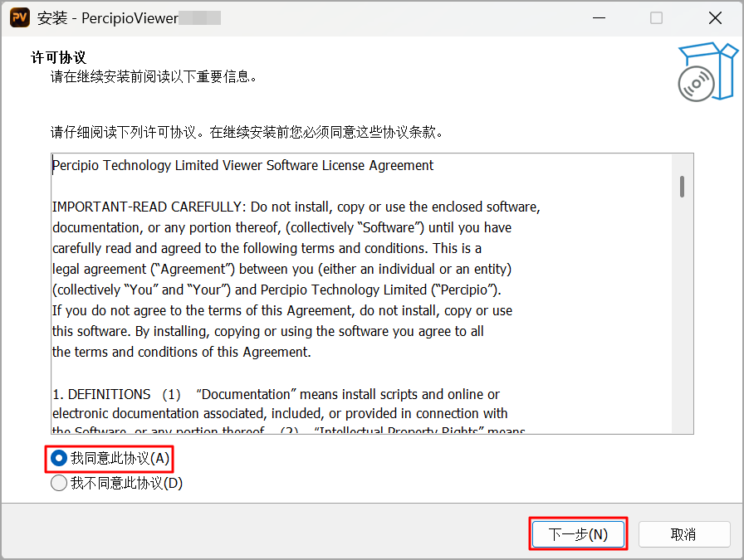Click the line starting "electronic documentation associated"
Viewport: 744px width, 560px height.
pos(280,413)
